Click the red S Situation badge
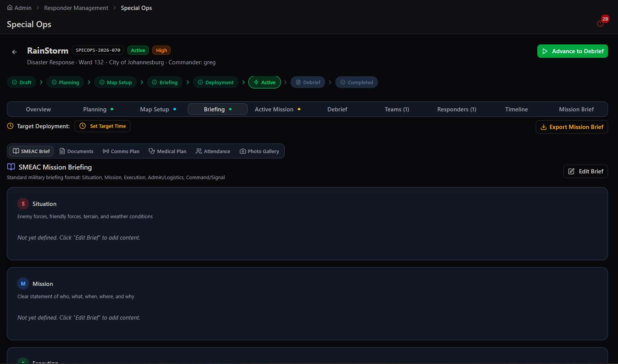Viewport: 618px width, 364px height. [x=23, y=204]
